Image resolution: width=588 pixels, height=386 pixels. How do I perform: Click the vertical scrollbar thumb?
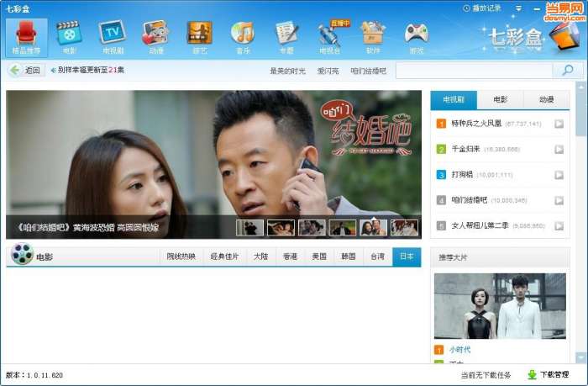click(581, 114)
